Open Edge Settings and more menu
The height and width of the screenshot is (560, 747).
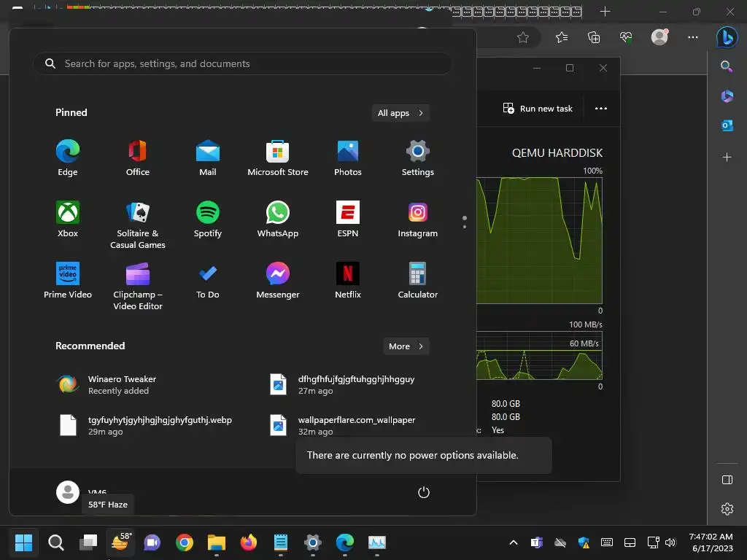click(x=693, y=37)
